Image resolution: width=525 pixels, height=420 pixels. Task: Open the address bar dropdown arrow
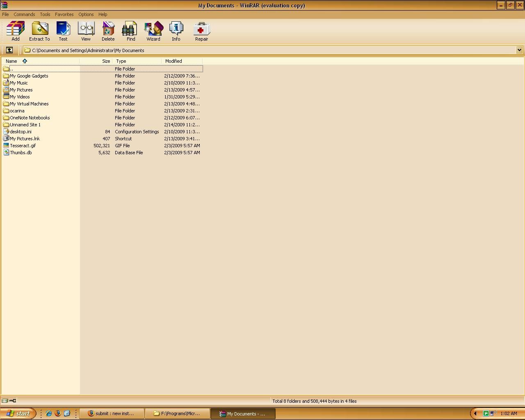(x=519, y=50)
